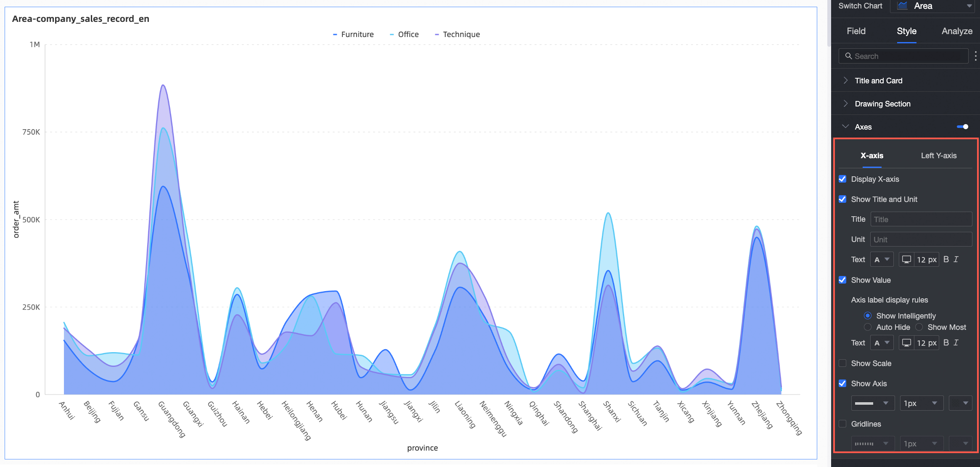Click the order_amt y-axis title

click(16, 219)
